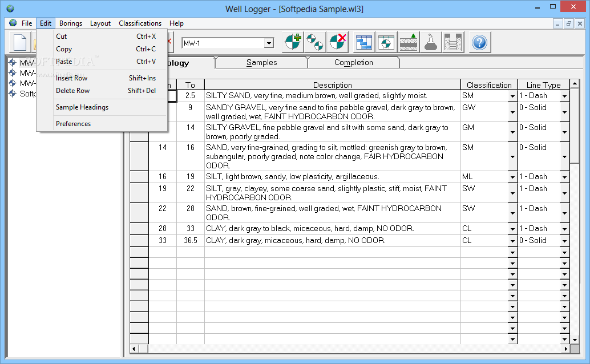Open Classification dropdown for 14 to 16 row

pyautogui.click(x=512, y=156)
